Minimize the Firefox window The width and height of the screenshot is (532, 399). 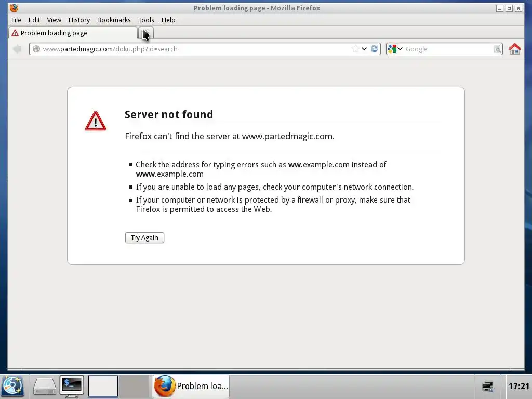[499, 8]
